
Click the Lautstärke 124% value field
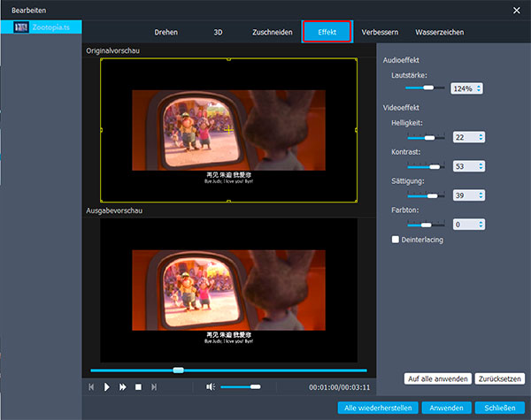click(466, 88)
